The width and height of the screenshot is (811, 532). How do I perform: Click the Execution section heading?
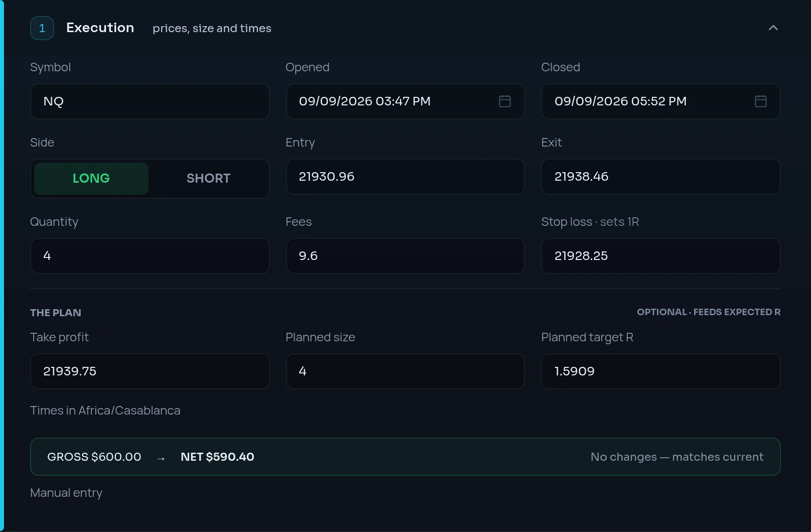pyautogui.click(x=100, y=28)
